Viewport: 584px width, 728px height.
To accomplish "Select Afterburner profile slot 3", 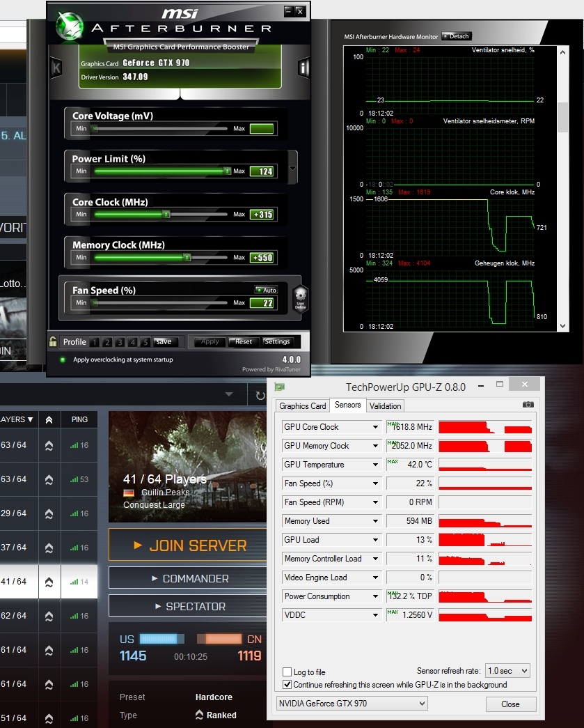I will pyautogui.click(x=120, y=342).
